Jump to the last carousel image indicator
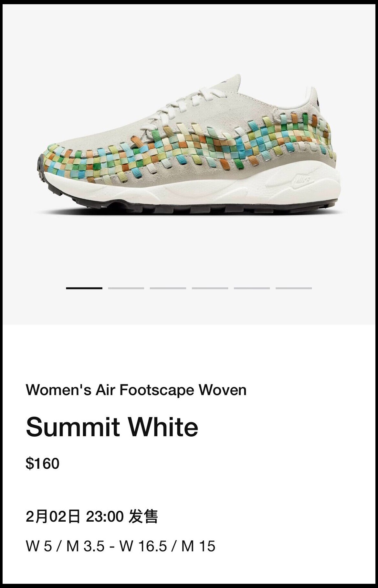Viewport: 378px width, 588px height. click(x=294, y=288)
